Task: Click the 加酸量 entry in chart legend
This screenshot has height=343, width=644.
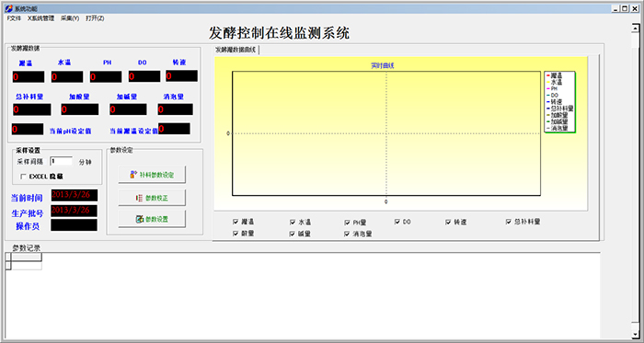Action: pos(558,115)
